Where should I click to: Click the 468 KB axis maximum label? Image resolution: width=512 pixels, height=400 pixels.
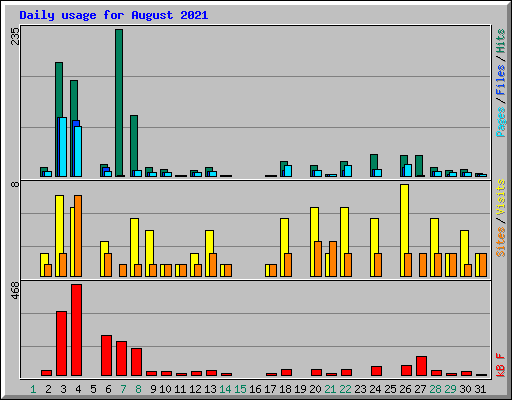click(x=15, y=291)
